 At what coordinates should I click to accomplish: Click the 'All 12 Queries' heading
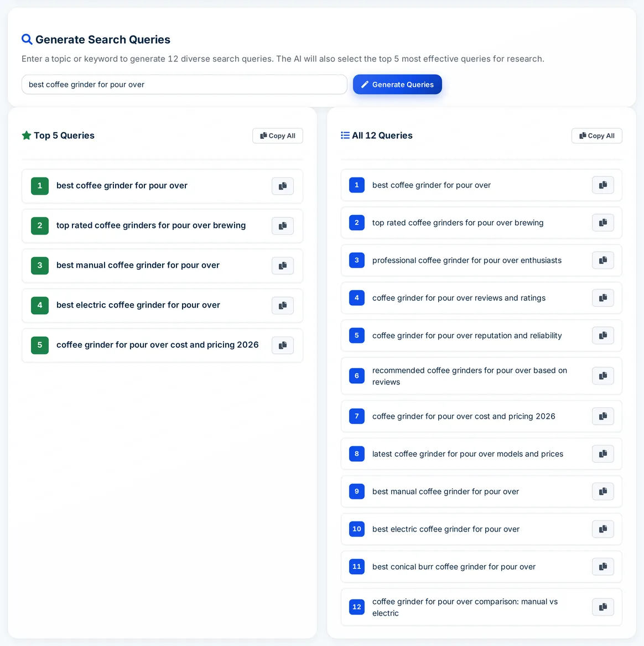point(382,136)
